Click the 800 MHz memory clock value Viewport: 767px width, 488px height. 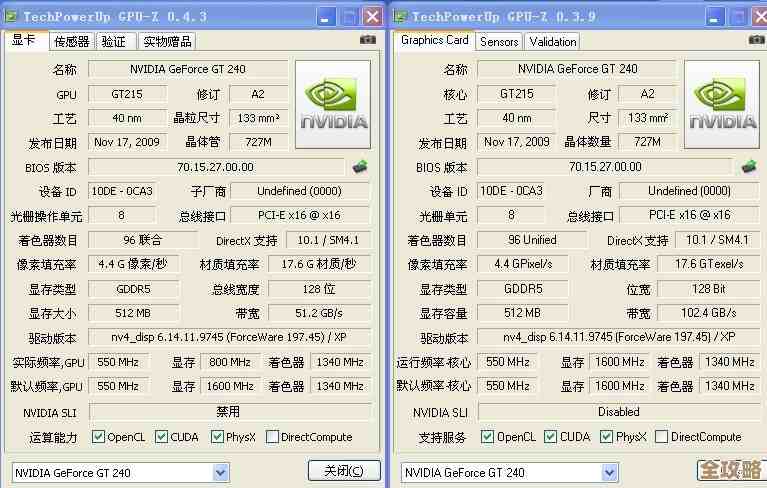(x=230, y=362)
